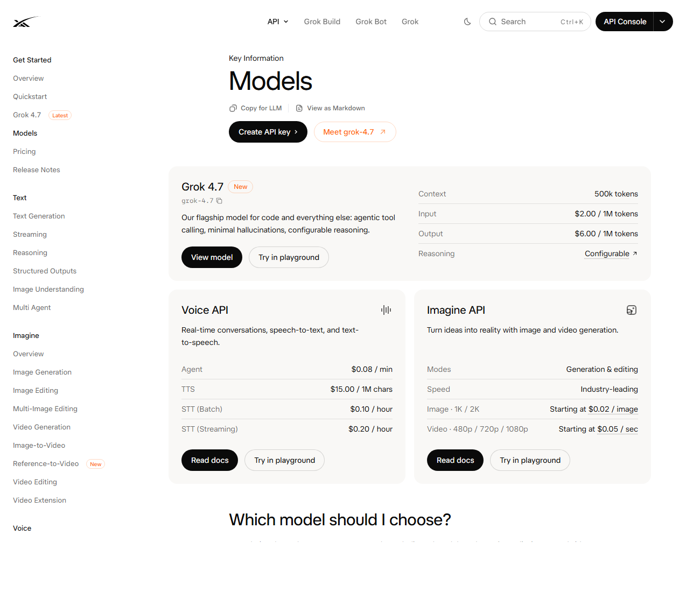Go to Multi-Image Editing page
The image size is (700, 592).
coord(45,409)
